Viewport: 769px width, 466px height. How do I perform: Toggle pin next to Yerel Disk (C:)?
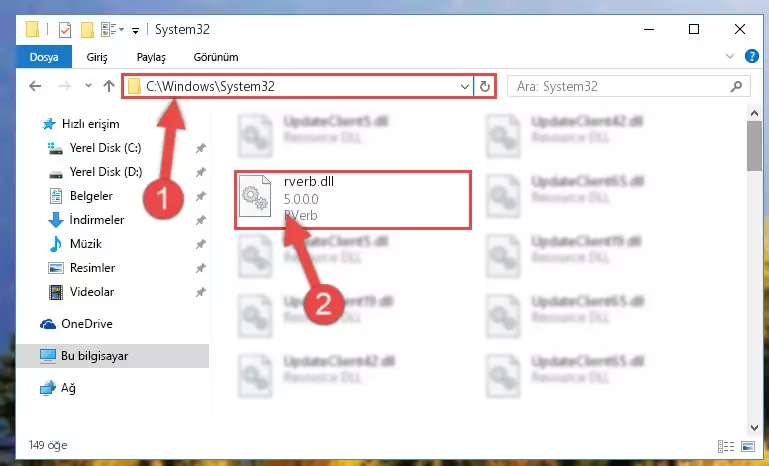coord(200,148)
